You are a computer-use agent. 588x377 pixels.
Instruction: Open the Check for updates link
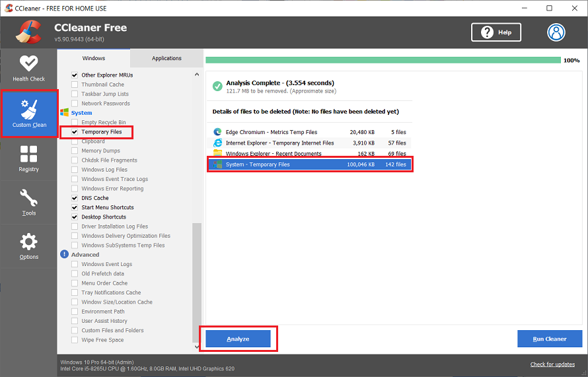[x=552, y=364]
